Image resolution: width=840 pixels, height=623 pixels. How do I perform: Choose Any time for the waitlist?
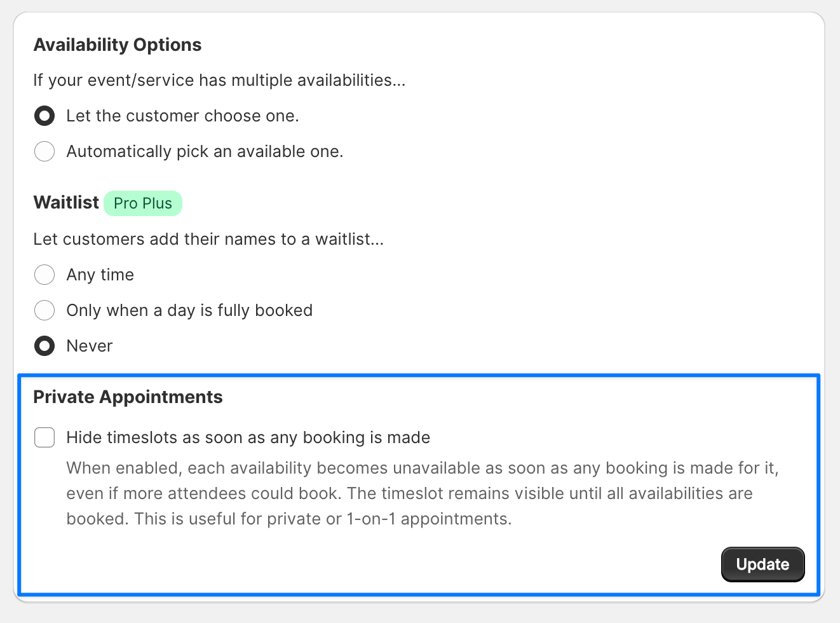44,275
